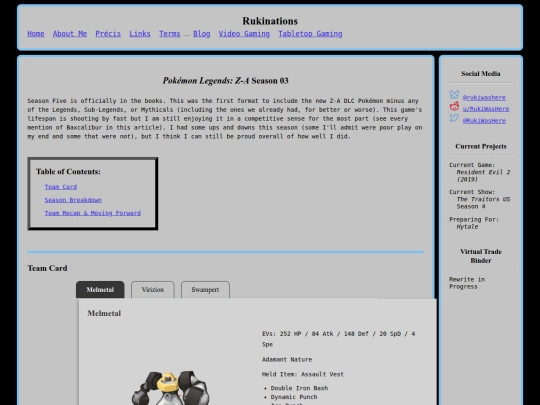
Task: Jump to Team Recap & Moving Forward
Action: (x=93, y=213)
